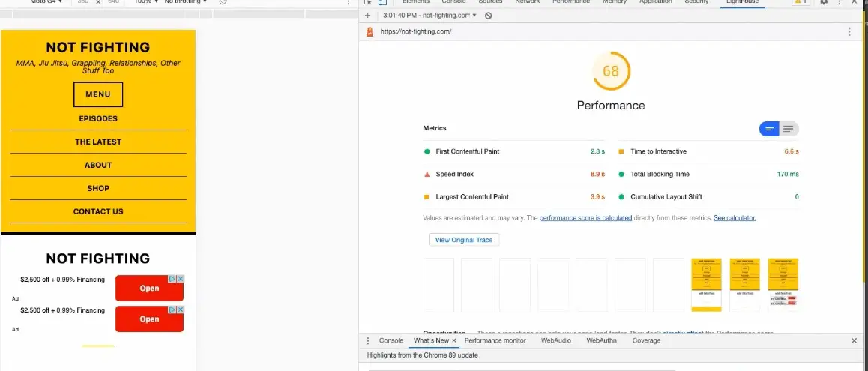Switch to the Performance monitor drawer tab

[x=495, y=340]
